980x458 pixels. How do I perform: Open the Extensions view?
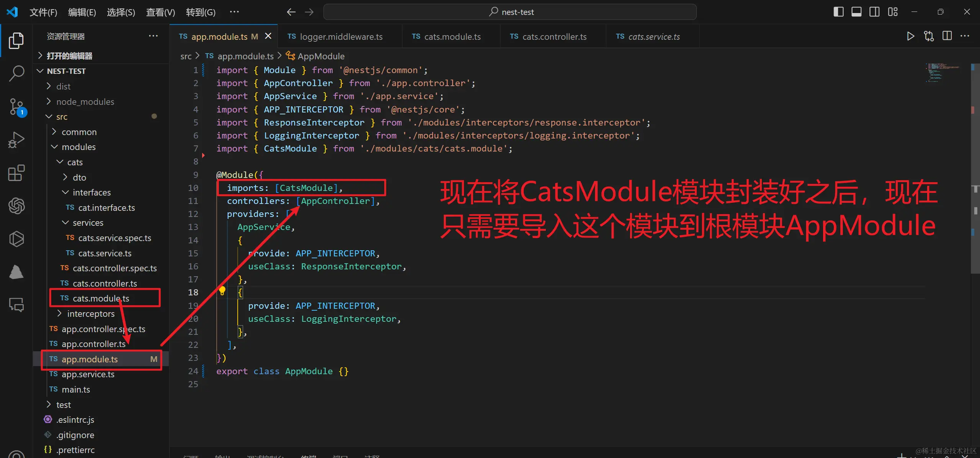16,173
